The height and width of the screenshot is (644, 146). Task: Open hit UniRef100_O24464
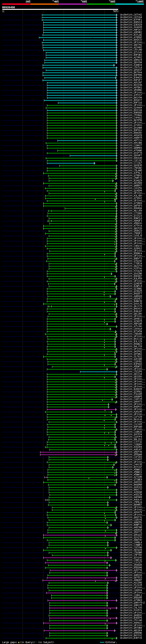pos(131,108)
